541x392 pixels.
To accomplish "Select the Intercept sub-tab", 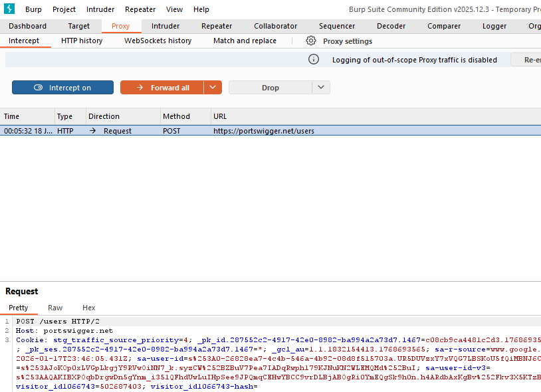I will pyautogui.click(x=24, y=41).
